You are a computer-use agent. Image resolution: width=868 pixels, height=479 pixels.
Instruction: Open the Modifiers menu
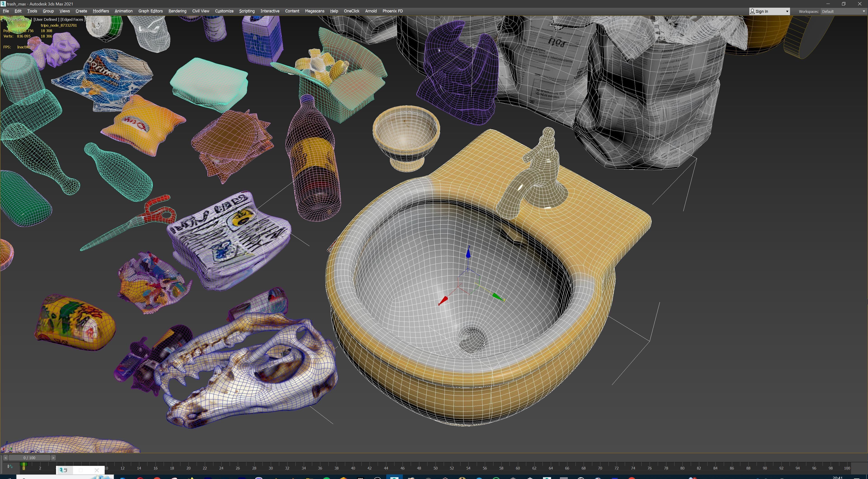(x=101, y=11)
